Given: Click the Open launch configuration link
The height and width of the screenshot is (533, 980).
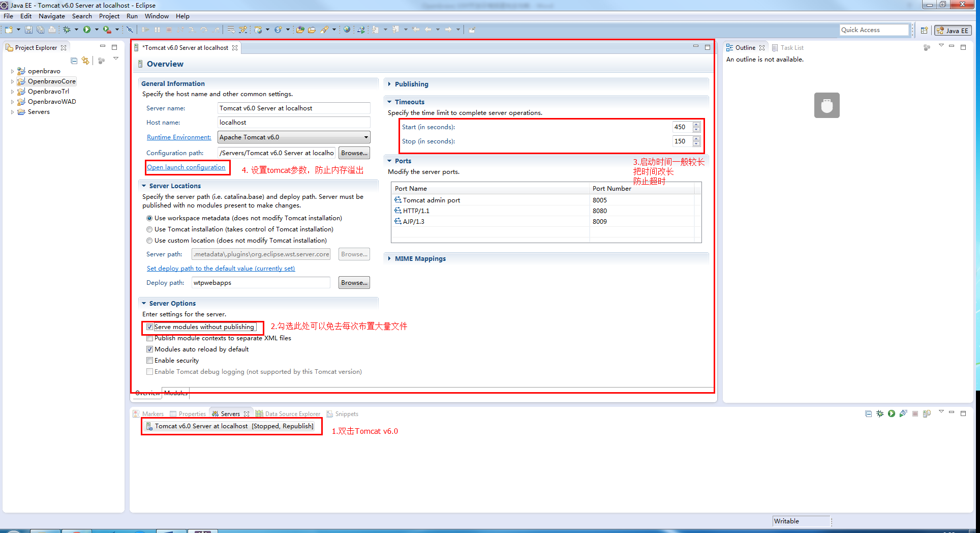Looking at the screenshot, I should (186, 167).
